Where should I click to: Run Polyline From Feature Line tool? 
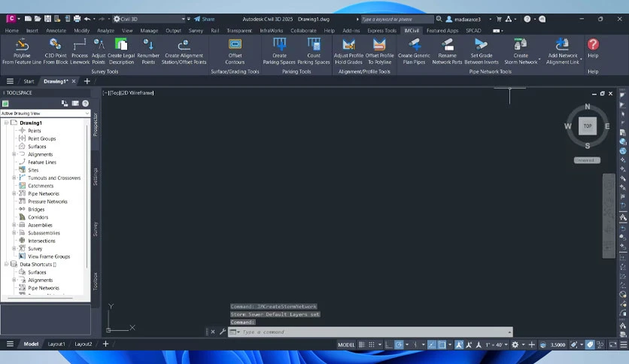pos(22,51)
